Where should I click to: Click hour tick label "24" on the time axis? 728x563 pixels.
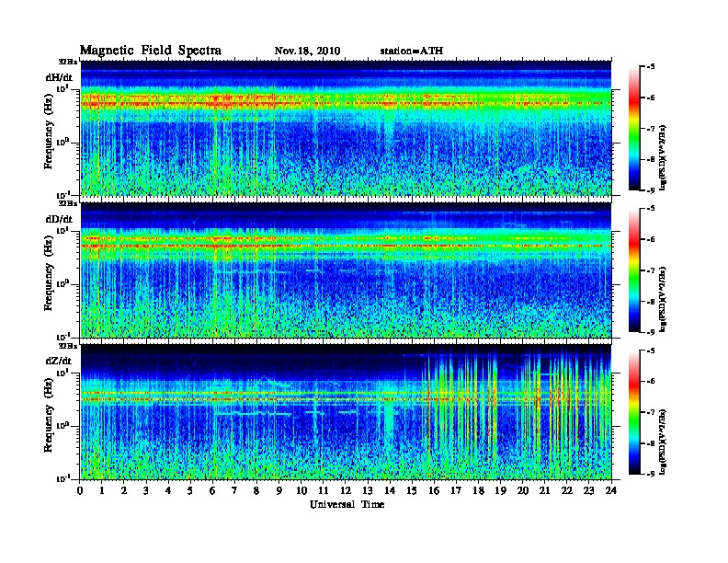coord(611,490)
